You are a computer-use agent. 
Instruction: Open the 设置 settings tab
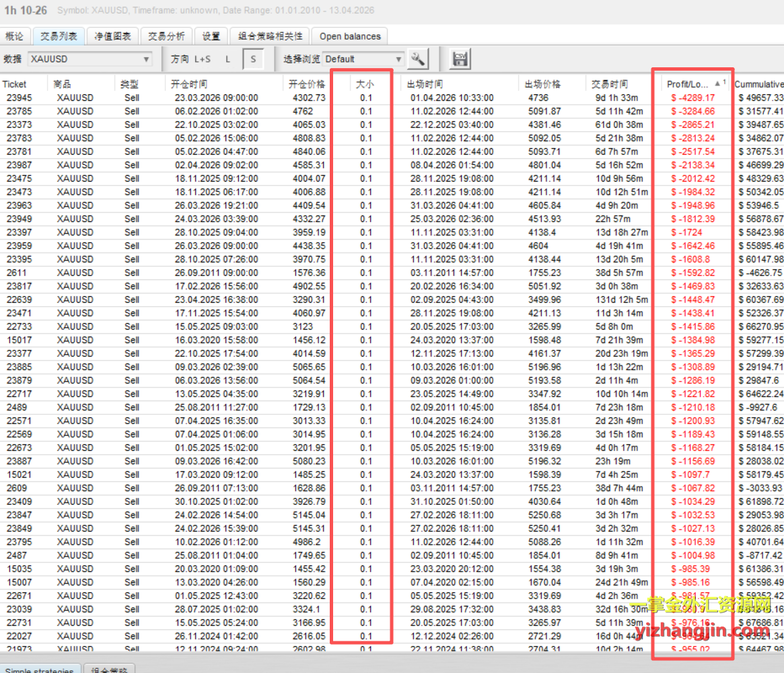click(x=211, y=36)
